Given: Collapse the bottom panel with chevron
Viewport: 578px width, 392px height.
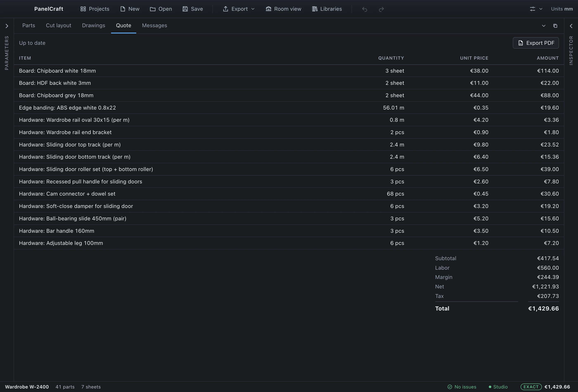Looking at the screenshot, I should [x=544, y=26].
